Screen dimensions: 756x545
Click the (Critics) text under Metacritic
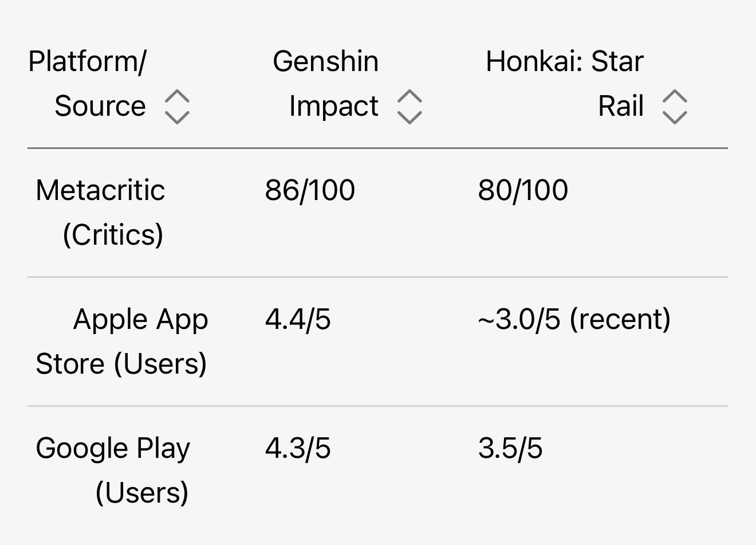(113, 235)
